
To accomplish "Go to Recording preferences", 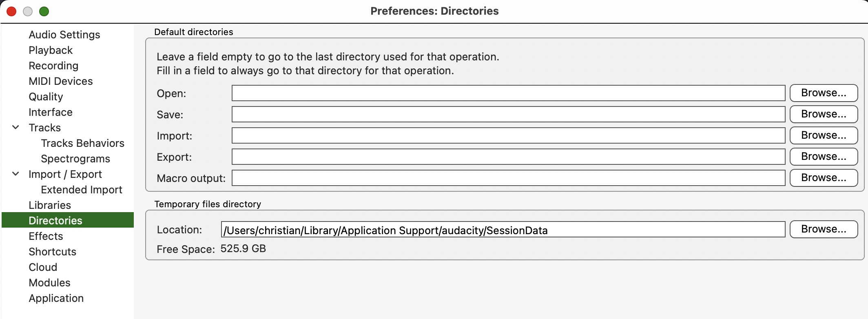I will (x=53, y=66).
